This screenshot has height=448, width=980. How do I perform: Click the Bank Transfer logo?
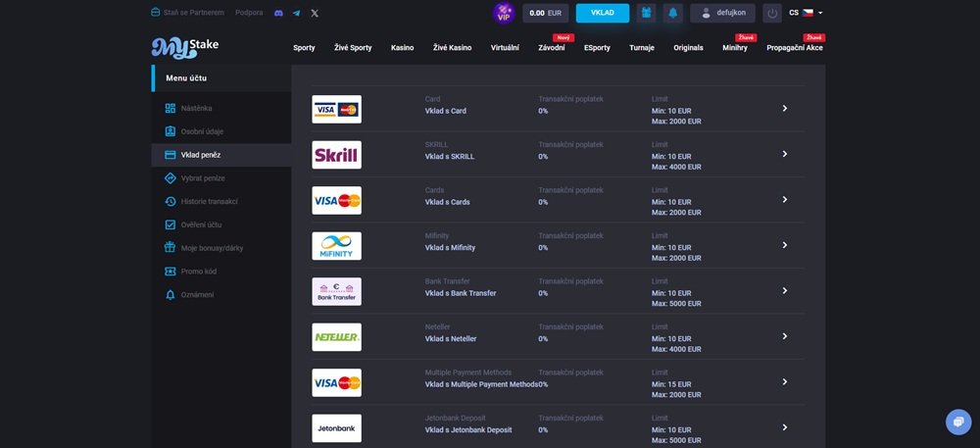point(336,292)
